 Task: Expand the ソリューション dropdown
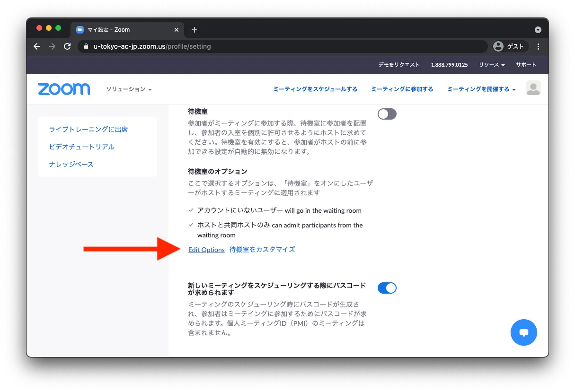129,89
